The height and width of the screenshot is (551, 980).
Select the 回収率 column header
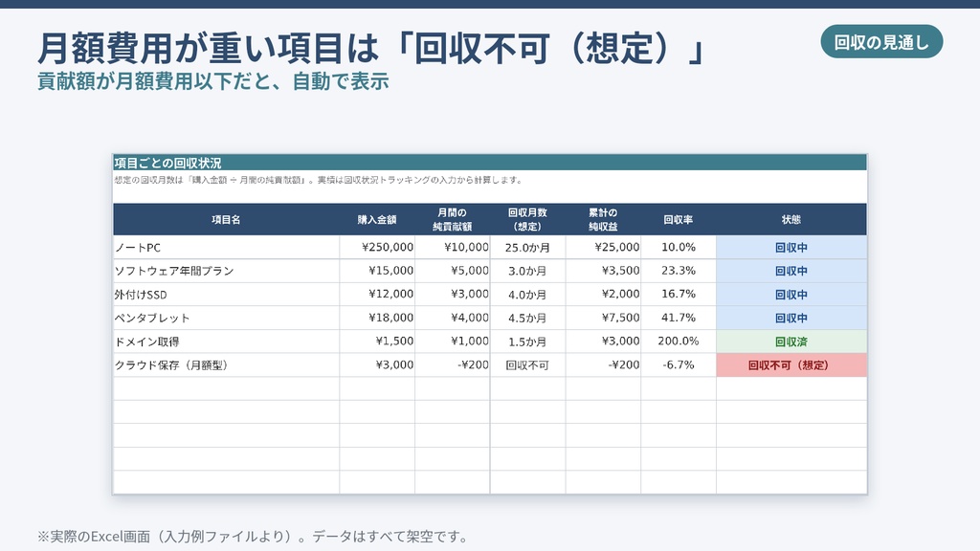679,219
